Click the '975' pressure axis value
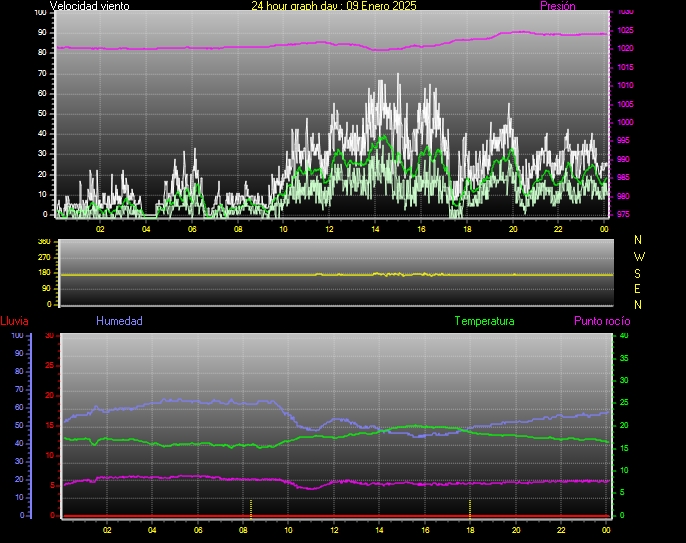 623,214
